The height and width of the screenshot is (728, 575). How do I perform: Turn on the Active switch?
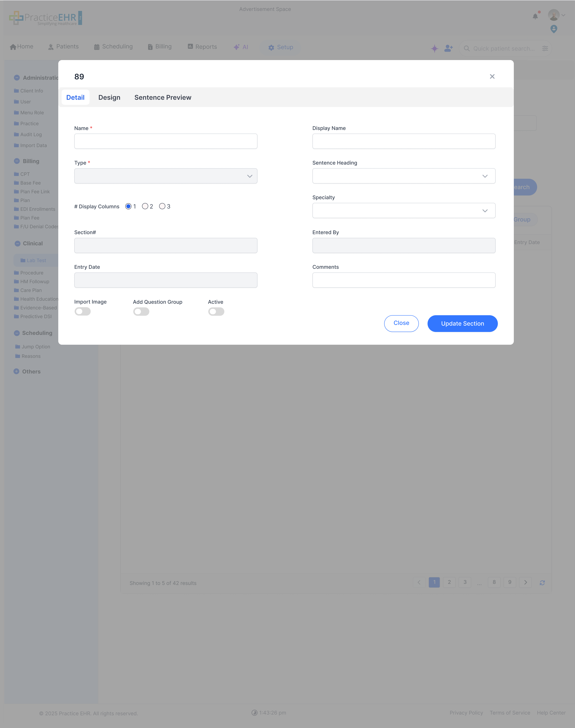click(x=216, y=312)
